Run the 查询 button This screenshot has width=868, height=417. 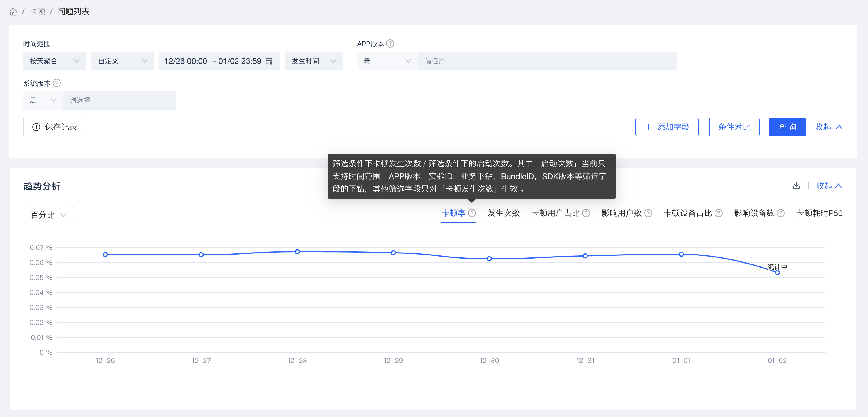[787, 127]
